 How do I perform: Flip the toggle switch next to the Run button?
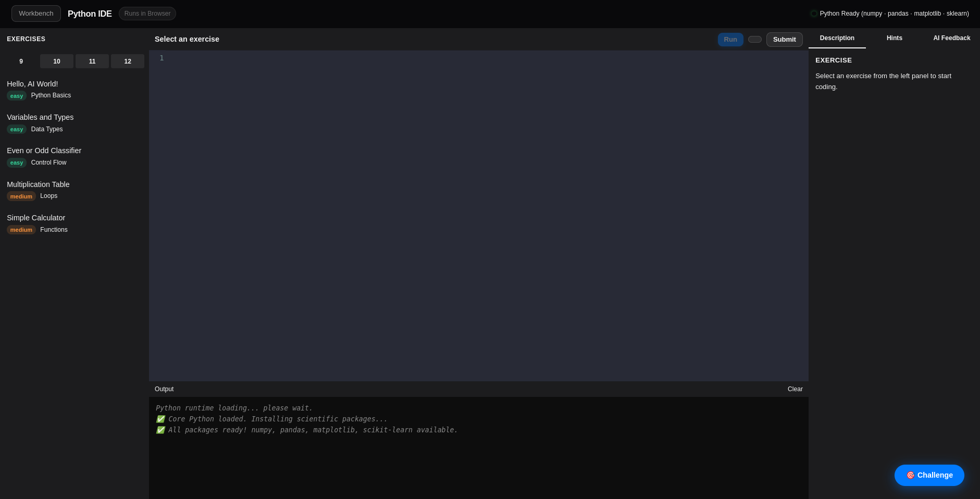[x=754, y=39]
